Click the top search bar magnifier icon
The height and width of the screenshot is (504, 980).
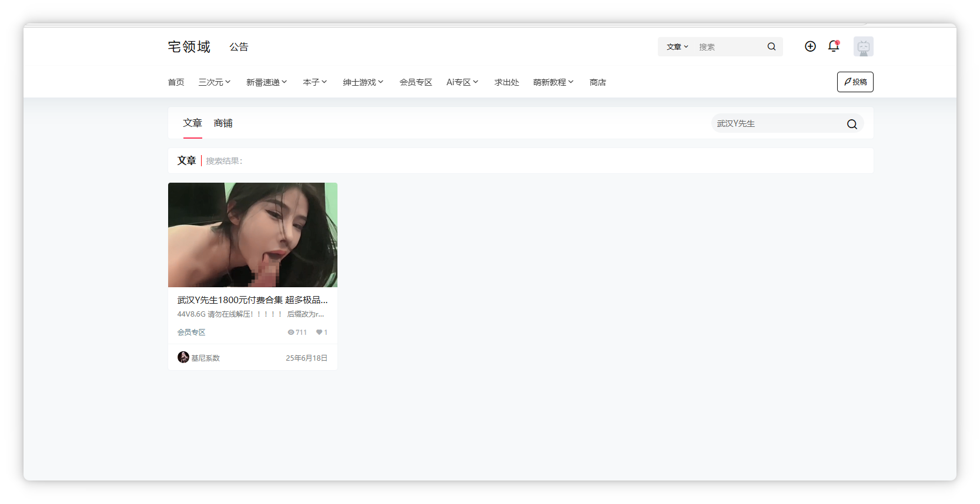[x=771, y=46]
